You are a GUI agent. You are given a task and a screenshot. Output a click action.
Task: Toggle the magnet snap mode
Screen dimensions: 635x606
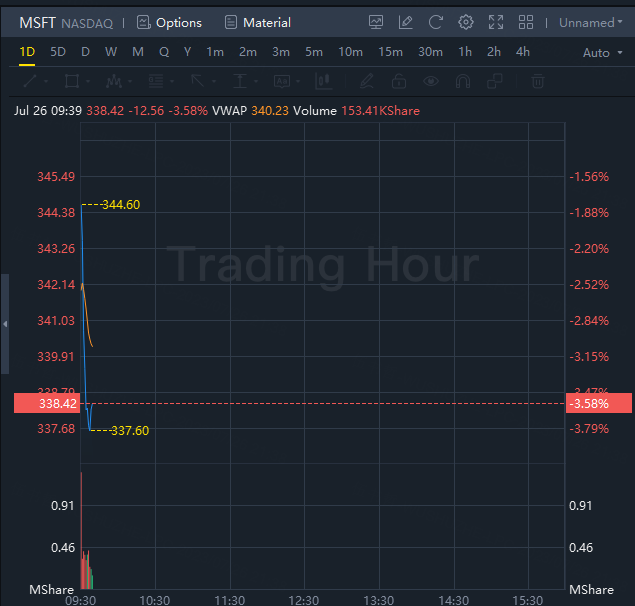[x=463, y=81]
